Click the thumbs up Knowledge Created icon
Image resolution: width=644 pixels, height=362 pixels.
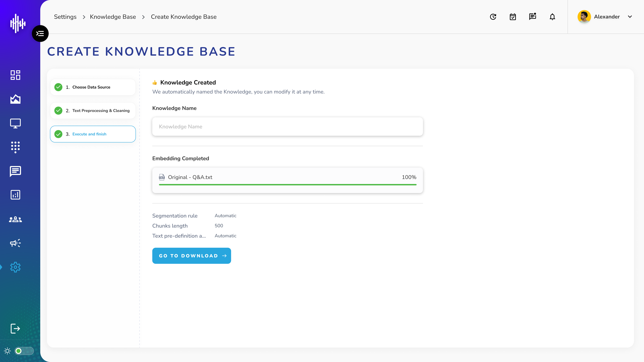coord(155,82)
